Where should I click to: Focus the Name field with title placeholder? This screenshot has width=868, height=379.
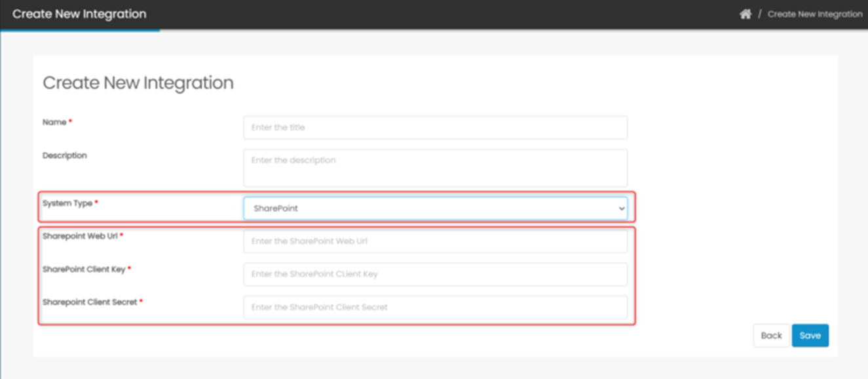[x=435, y=127]
